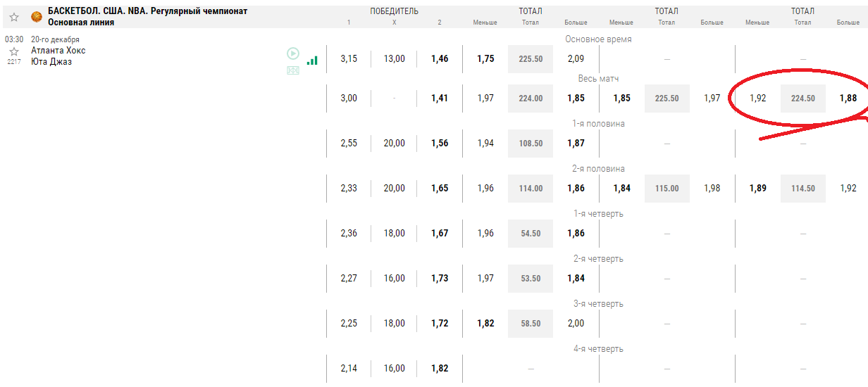Select odds 1,46 for team 2 win
This screenshot has height=387, width=868.
click(440, 59)
